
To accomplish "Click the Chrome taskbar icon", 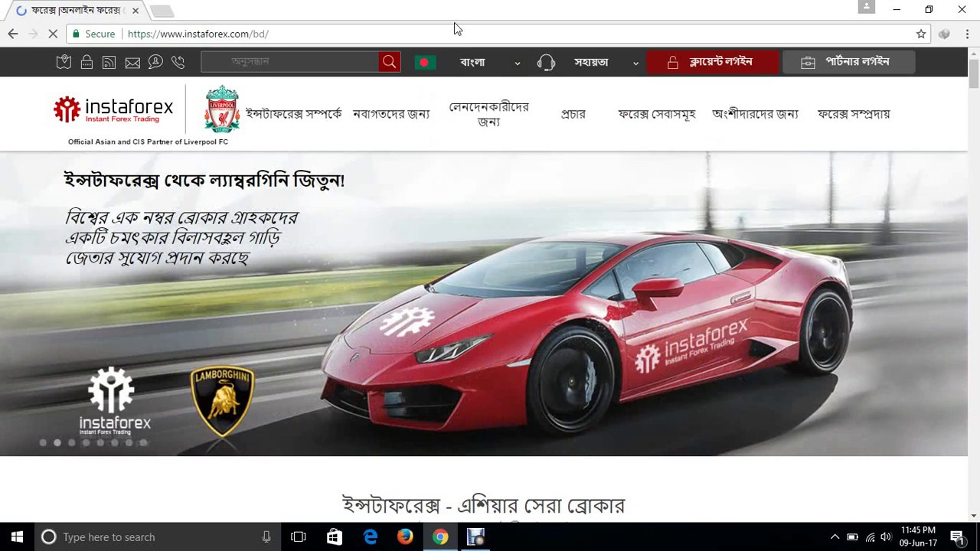I will 440,537.
